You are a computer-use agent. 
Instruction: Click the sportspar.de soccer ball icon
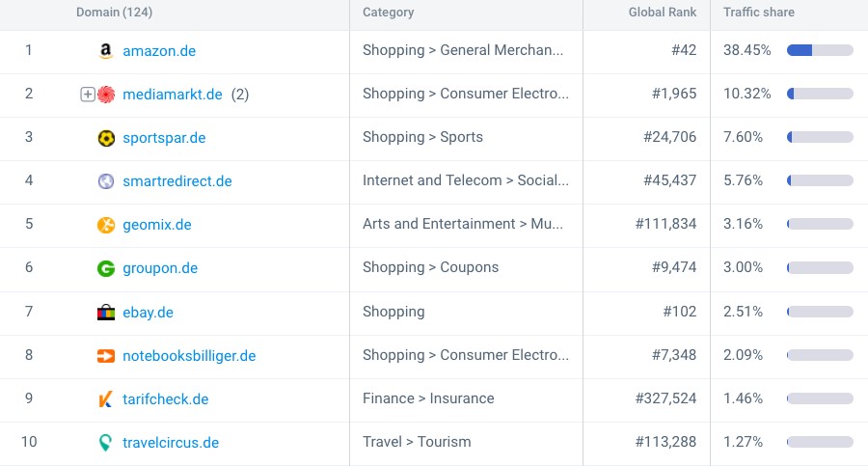(x=106, y=138)
